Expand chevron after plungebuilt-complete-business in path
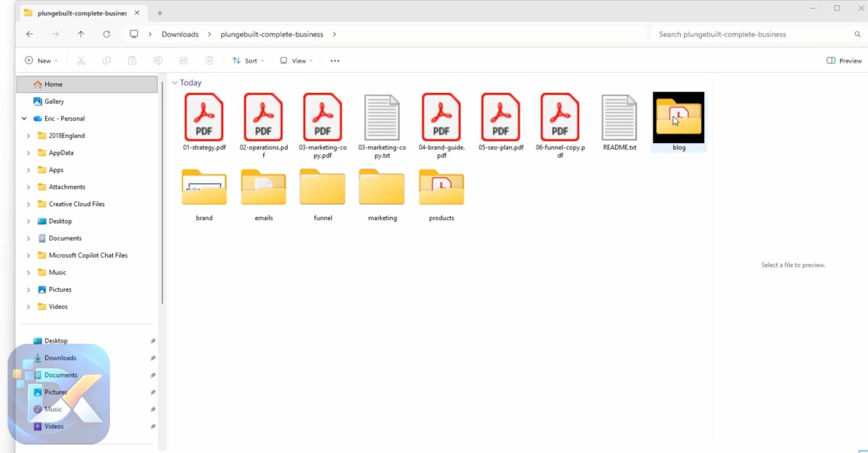868x453 pixels. click(x=334, y=34)
